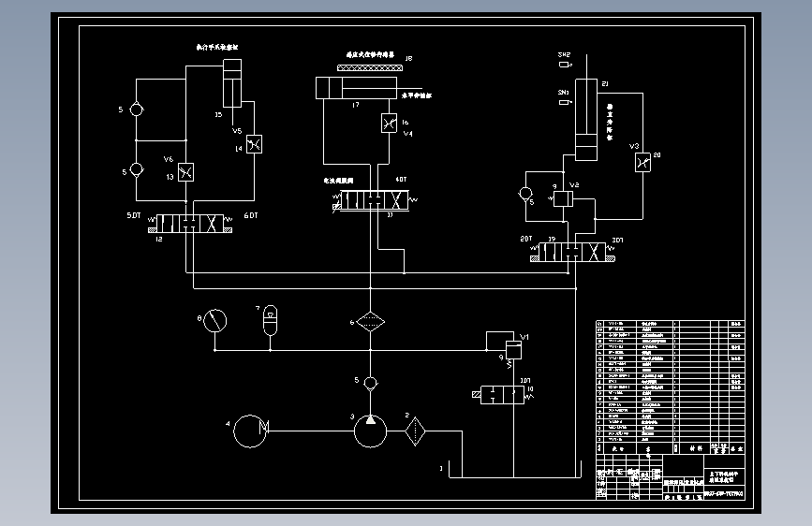Select the suction filter diamond numbered 2
This screenshot has height=526, width=812.
click(x=415, y=431)
